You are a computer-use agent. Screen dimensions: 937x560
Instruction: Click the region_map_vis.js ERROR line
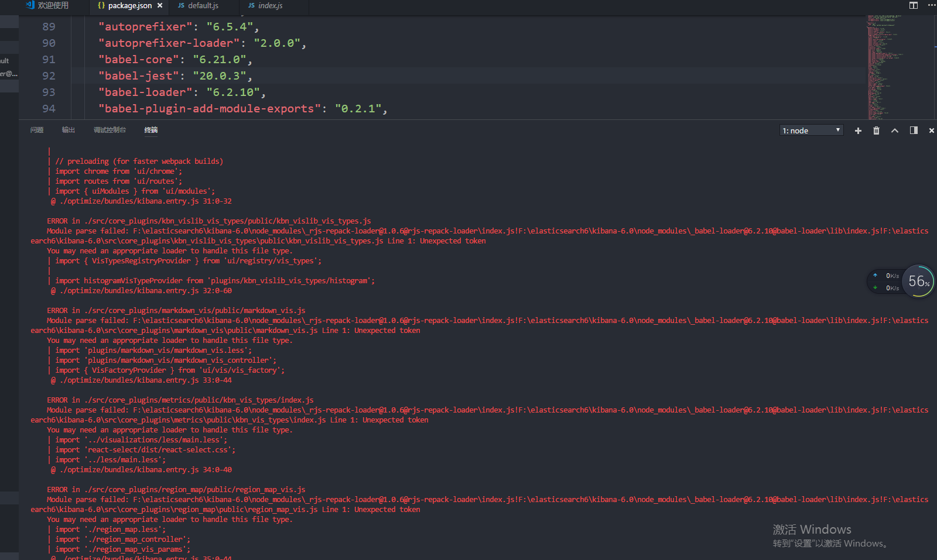(x=176, y=490)
